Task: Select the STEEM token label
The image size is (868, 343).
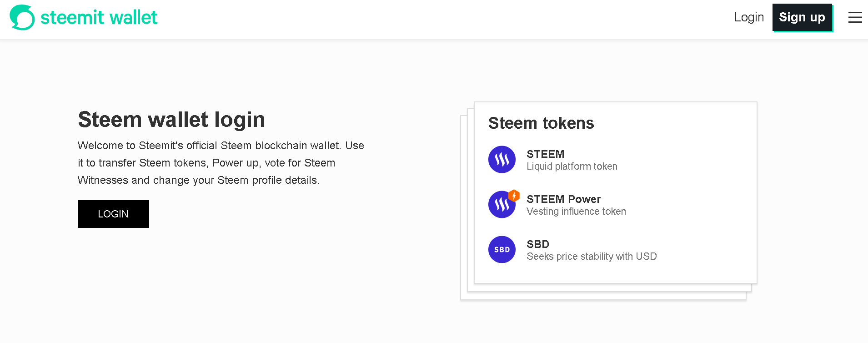Action: coord(545,154)
